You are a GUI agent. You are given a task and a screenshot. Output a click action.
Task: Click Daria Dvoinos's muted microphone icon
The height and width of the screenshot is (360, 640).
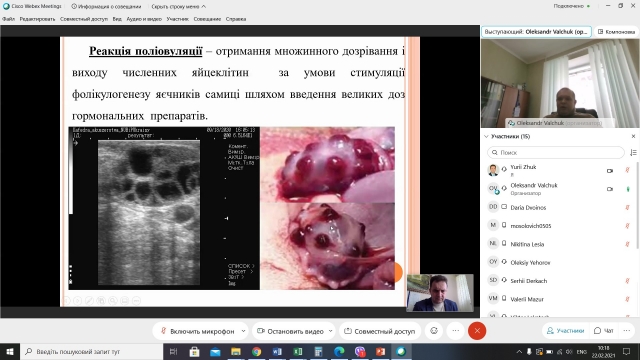(627, 207)
